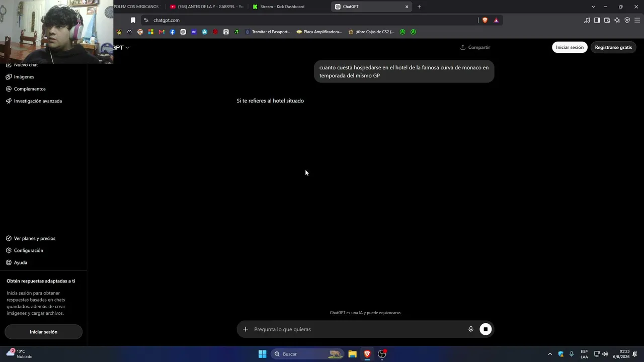
Task: Open Configuración in the sidebar
Action: 29,250
